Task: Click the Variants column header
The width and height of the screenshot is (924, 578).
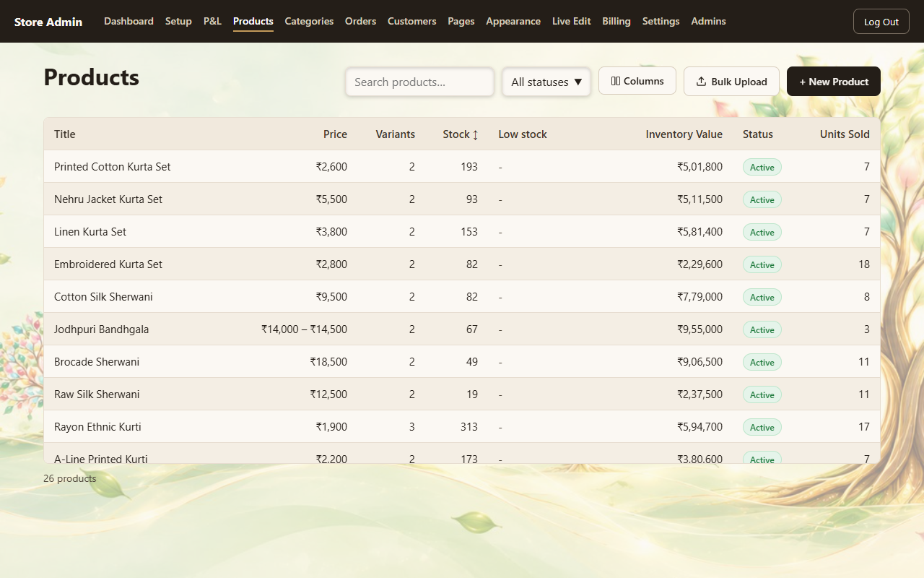Action: 395,134
